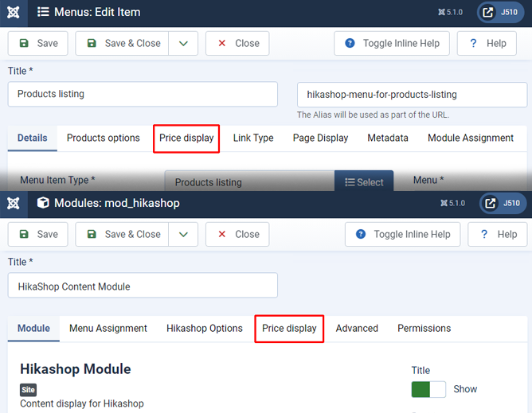Open the Permissions tab
Screen dimensions: 532x413
(424, 328)
